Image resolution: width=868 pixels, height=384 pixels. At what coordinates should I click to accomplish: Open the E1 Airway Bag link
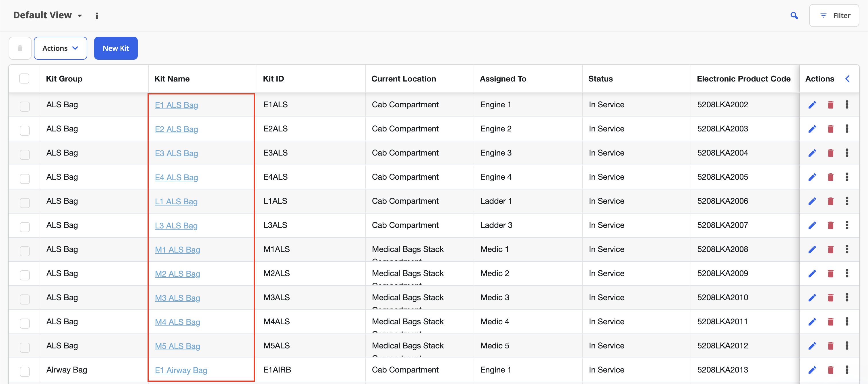tap(181, 371)
